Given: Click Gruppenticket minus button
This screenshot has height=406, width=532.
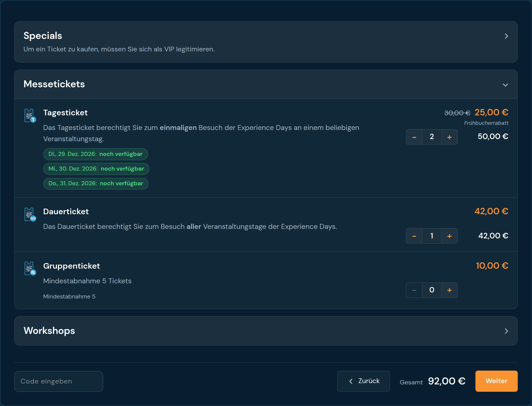Looking at the screenshot, I should 414,290.
